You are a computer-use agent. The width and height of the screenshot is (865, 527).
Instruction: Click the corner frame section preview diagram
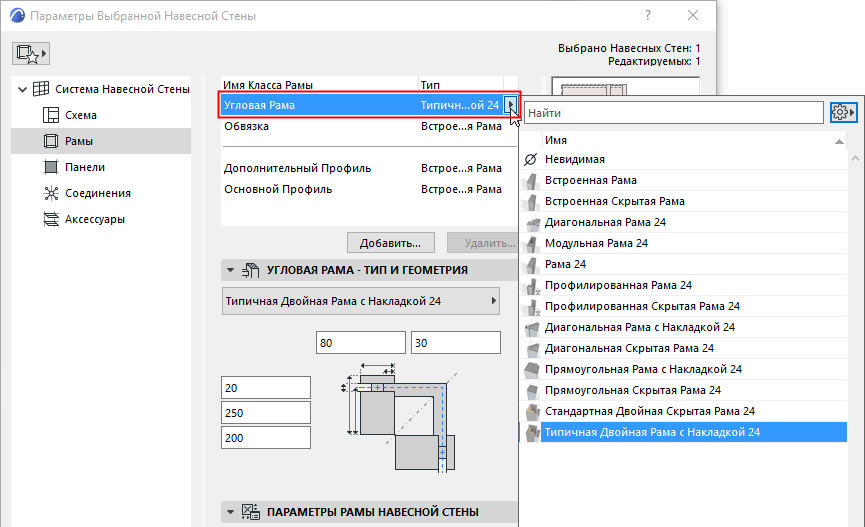pyautogui.click(x=399, y=418)
